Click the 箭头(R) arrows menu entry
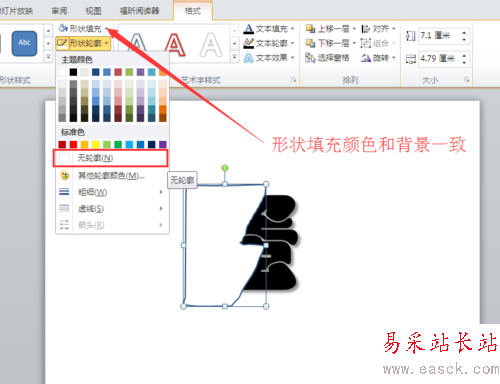Viewport: 500px width, 384px height. click(112, 225)
